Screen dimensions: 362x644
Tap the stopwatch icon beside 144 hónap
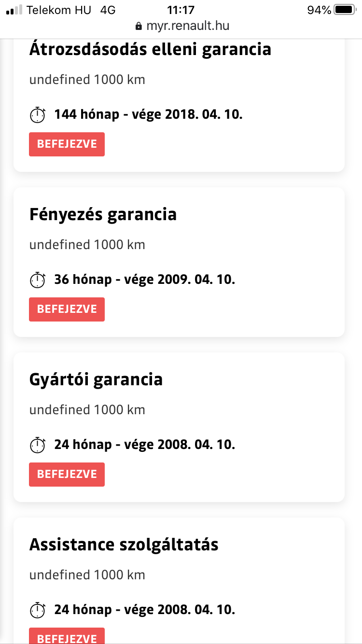coord(38,115)
